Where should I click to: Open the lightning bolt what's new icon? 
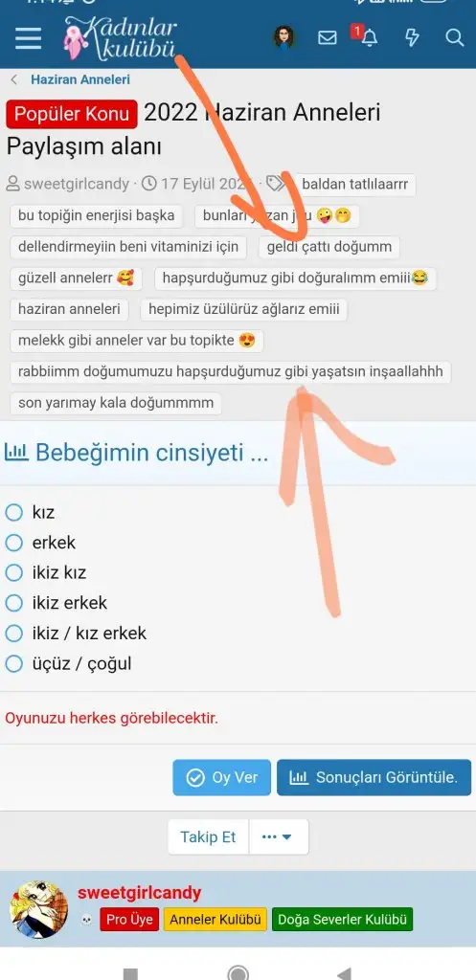412,37
